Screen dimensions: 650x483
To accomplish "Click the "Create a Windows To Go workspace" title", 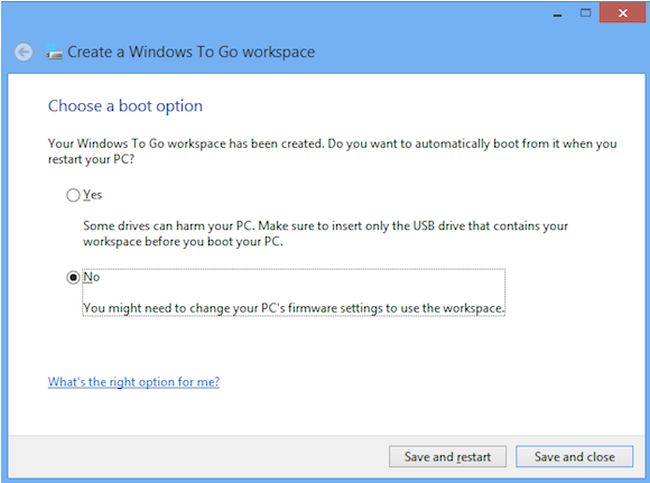I will pos(191,52).
